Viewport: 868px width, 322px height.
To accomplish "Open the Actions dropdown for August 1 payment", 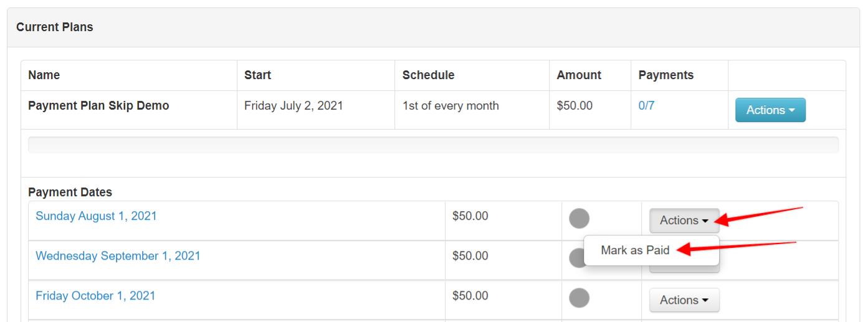I will pyautogui.click(x=684, y=220).
